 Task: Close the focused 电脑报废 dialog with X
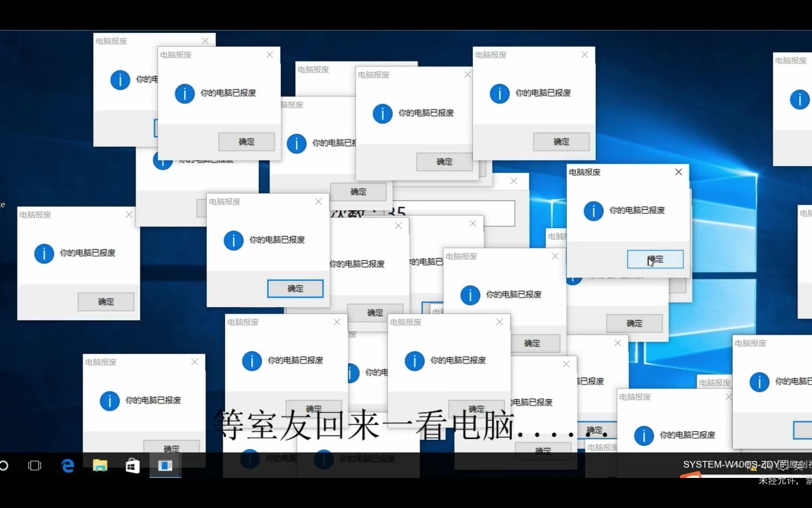(x=678, y=172)
